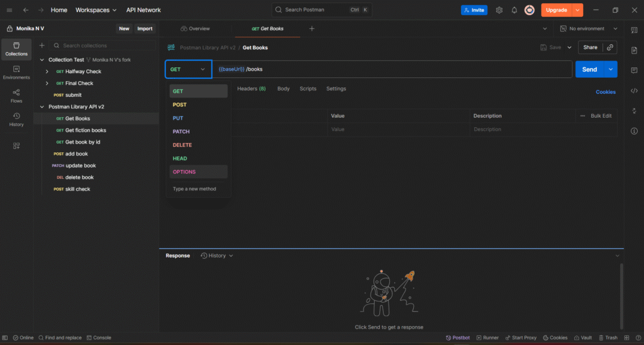This screenshot has height=345, width=644.
Task: Collapse the Postman Library API v2 collection
Action: pos(42,107)
